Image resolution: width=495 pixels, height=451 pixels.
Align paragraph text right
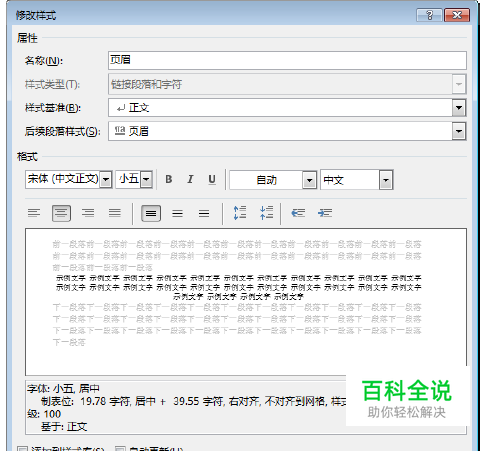pyautogui.click(x=88, y=213)
